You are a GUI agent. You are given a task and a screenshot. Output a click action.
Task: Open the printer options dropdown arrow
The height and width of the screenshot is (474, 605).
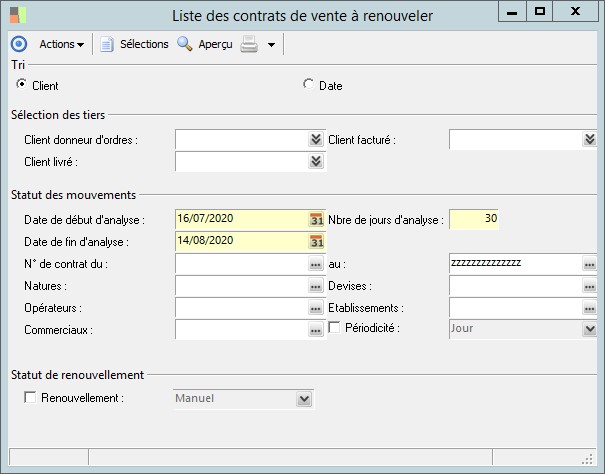(x=271, y=45)
